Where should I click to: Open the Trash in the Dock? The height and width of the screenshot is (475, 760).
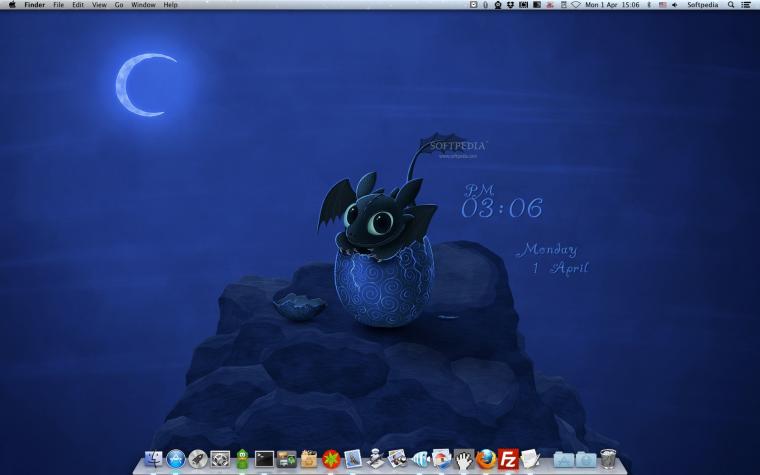pos(608,459)
